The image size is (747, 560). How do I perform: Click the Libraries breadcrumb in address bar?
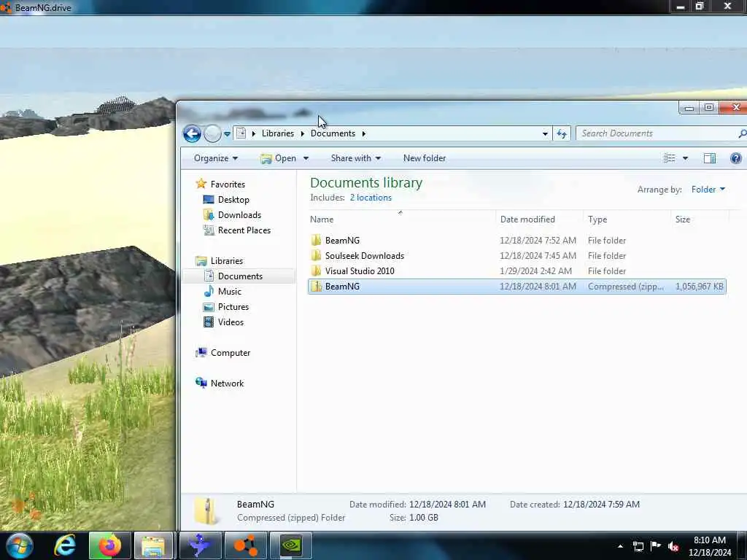pos(278,133)
